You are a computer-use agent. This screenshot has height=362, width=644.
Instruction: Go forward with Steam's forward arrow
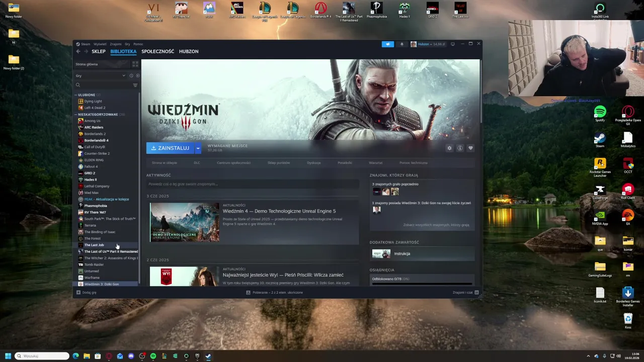(86, 51)
